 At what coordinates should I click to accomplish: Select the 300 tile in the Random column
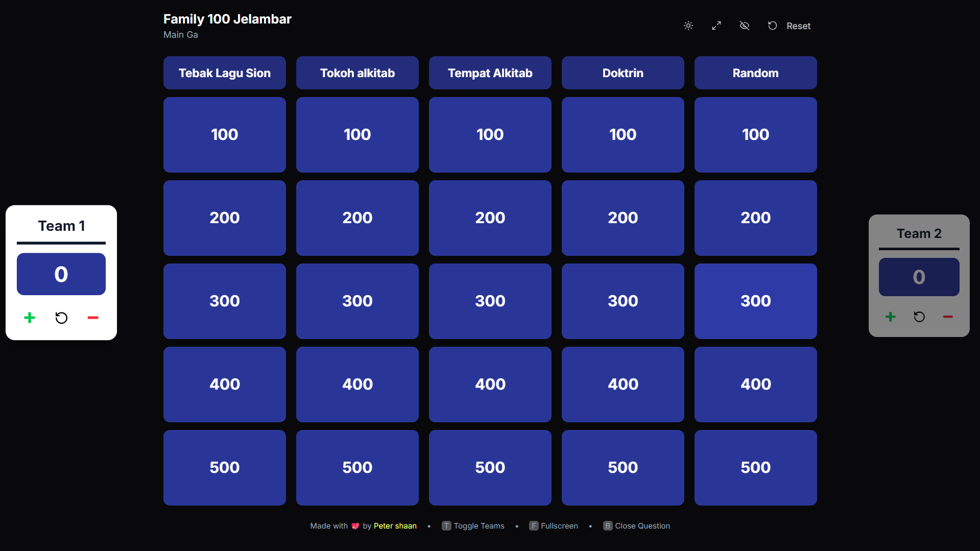[755, 301]
